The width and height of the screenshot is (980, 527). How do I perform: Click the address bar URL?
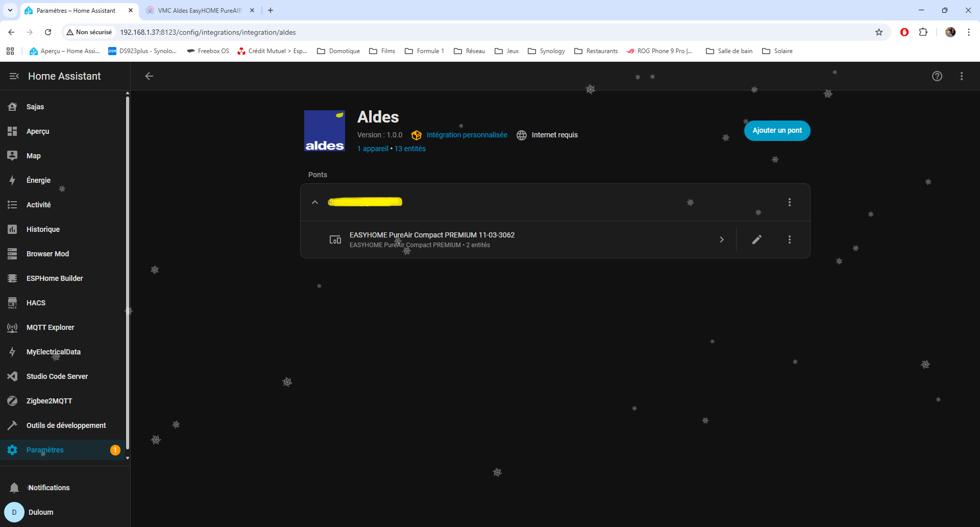point(208,32)
